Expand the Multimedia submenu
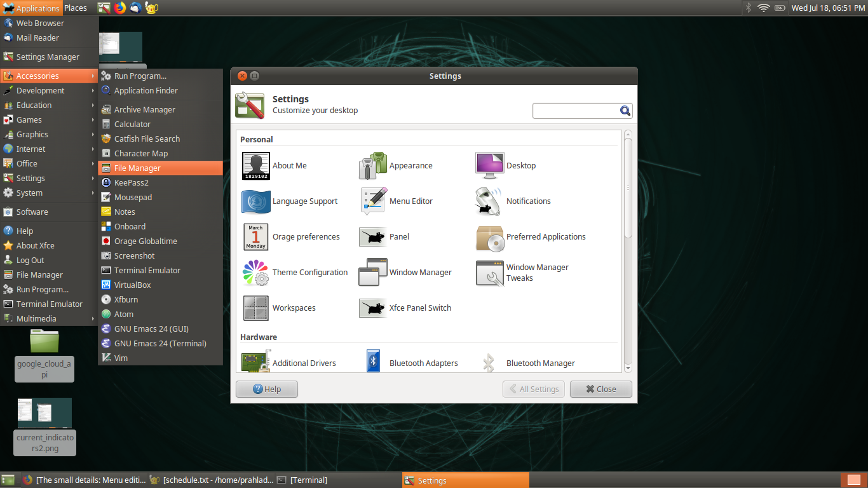This screenshot has width=868, height=488. tap(50, 318)
